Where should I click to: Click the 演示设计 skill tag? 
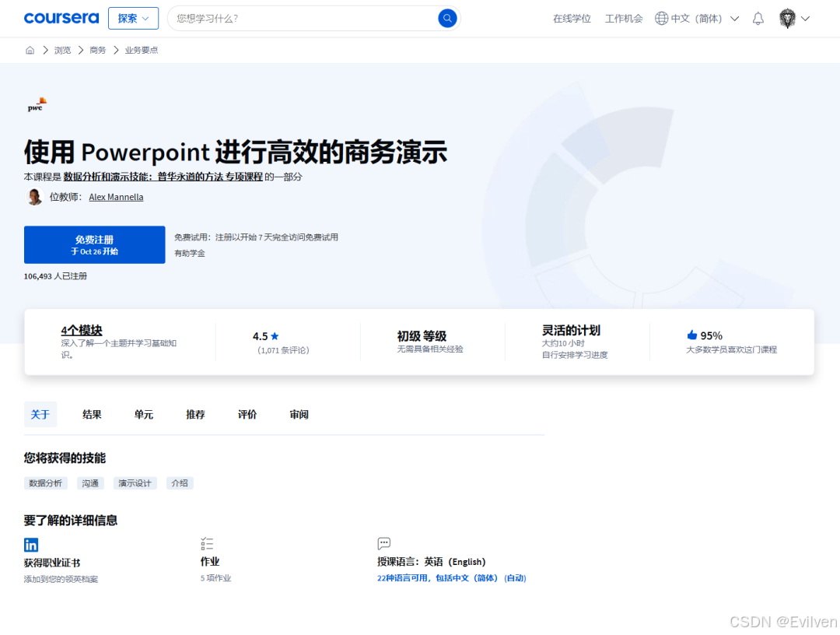click(x=135, y=483)
